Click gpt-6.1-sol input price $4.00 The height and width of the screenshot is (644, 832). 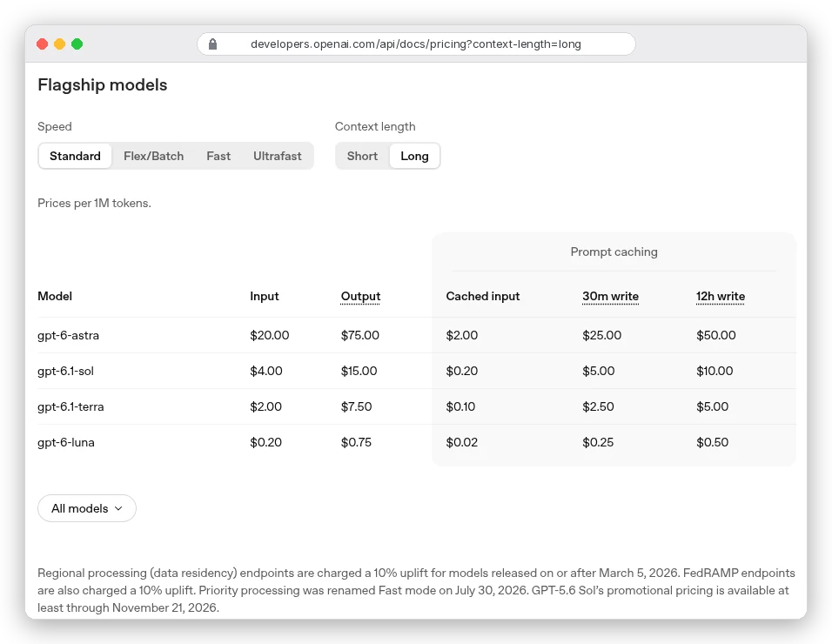265,371
